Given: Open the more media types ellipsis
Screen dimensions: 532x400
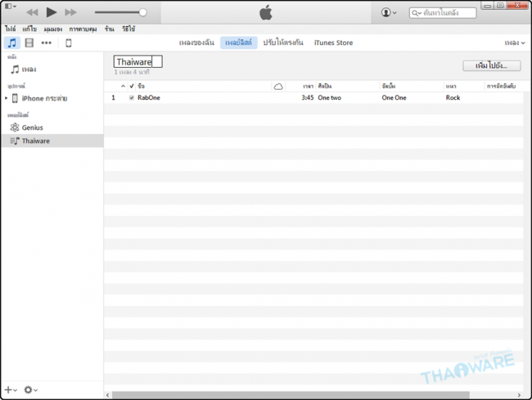Looking at the screenshot, I should 46,43.
